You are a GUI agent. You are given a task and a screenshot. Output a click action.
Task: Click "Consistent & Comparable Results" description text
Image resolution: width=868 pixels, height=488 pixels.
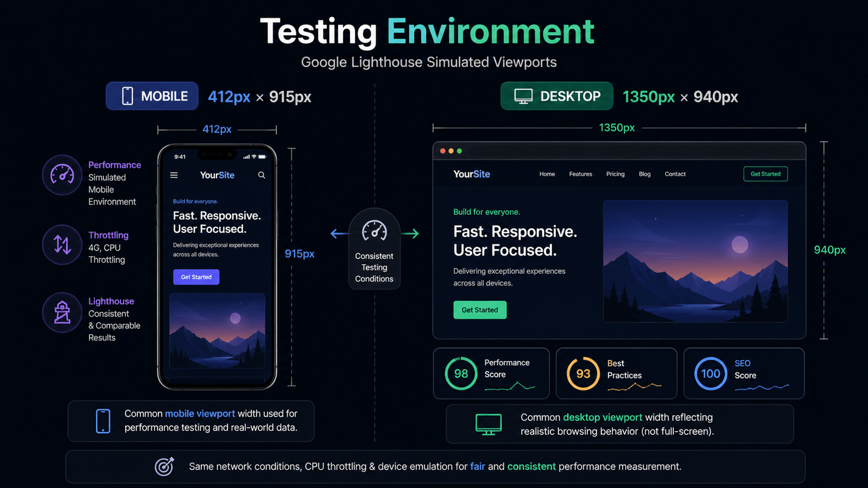114,325
